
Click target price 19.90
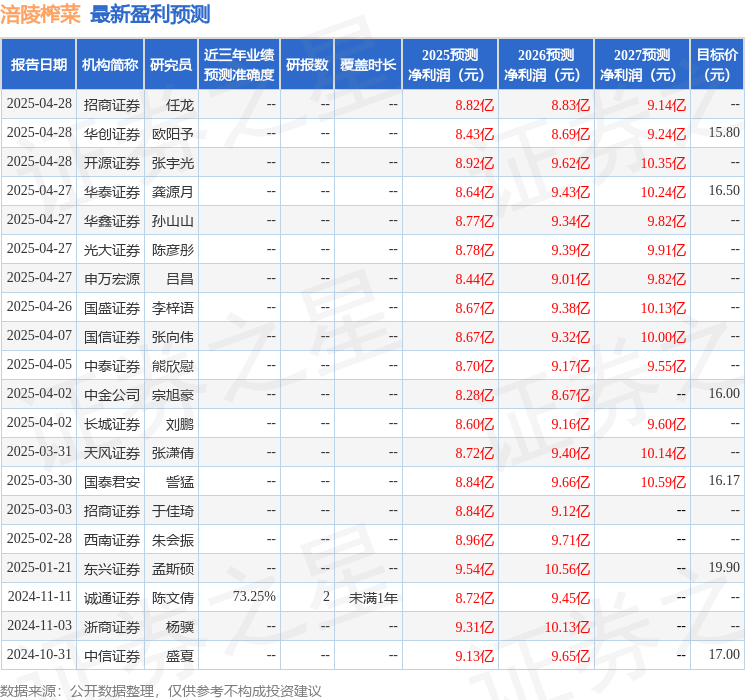pos(724,567)
